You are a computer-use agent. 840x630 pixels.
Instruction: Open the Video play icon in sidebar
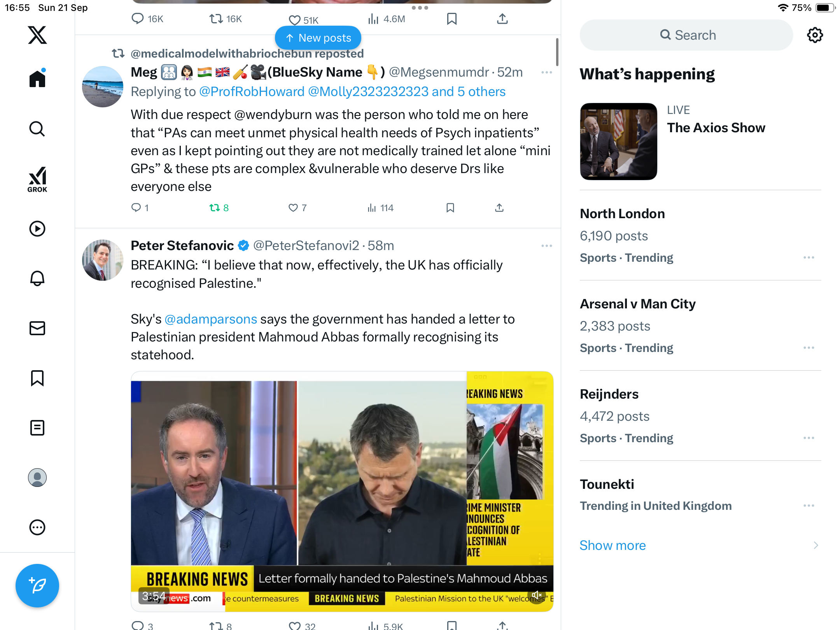(x=37, y=229)
